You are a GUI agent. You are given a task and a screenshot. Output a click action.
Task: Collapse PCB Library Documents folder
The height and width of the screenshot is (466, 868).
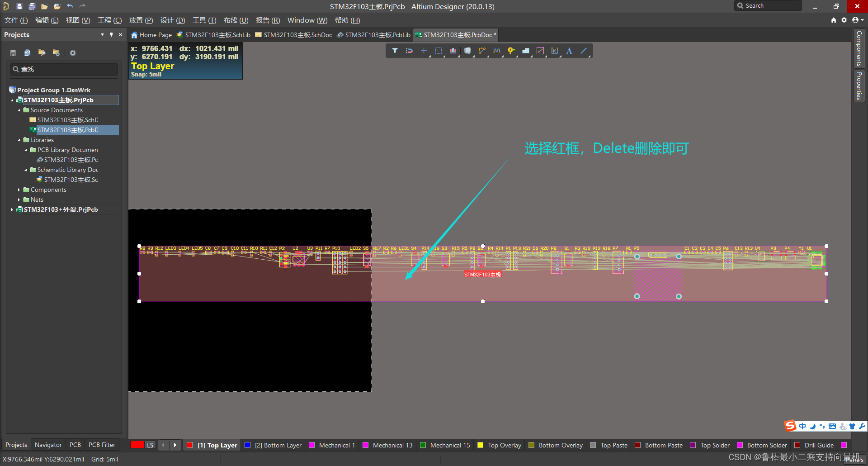coord(25,150)
